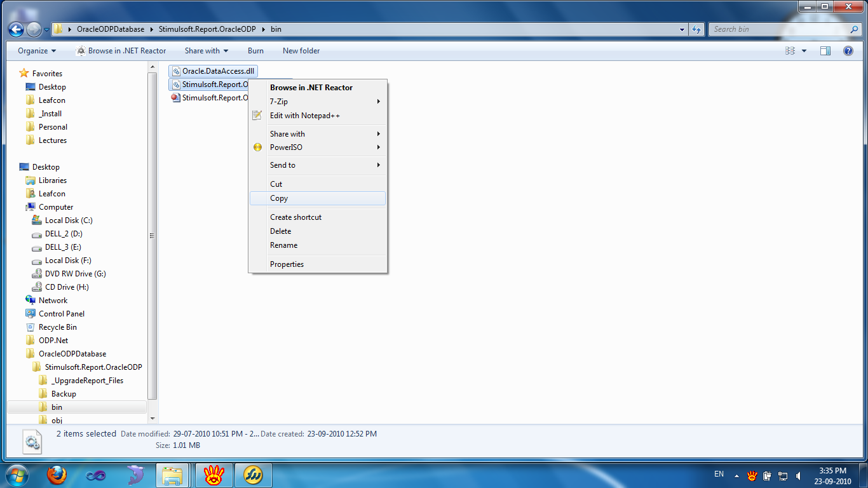Select Delete in the context menu

pos(318,231)
